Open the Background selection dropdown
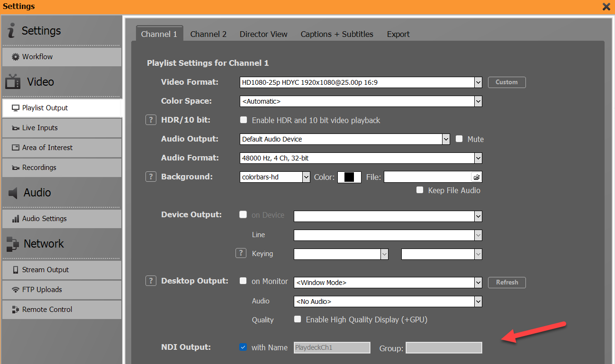 tap(306, 177)
